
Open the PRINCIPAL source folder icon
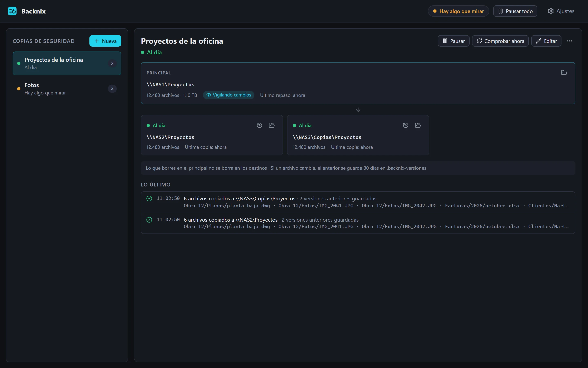564,73
